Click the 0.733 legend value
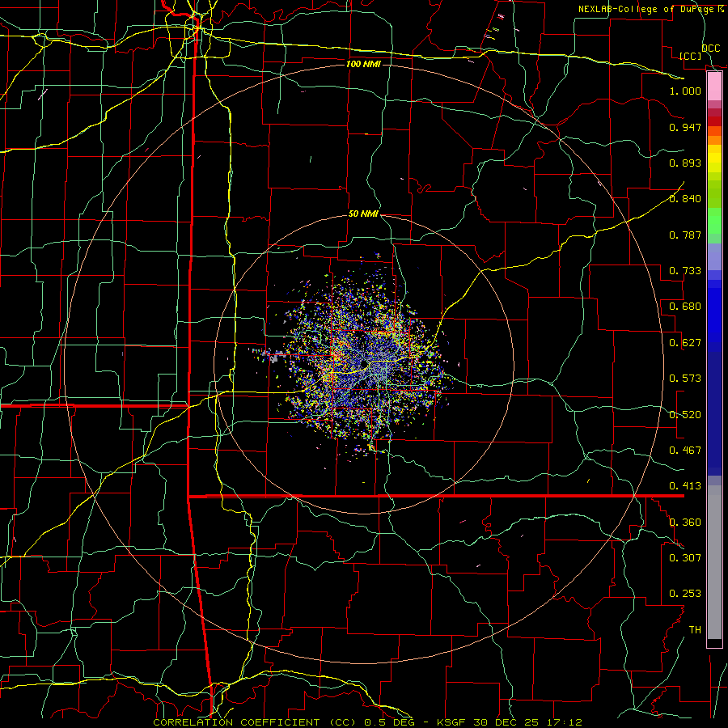 pyautogui.click(x=685, y=271)
